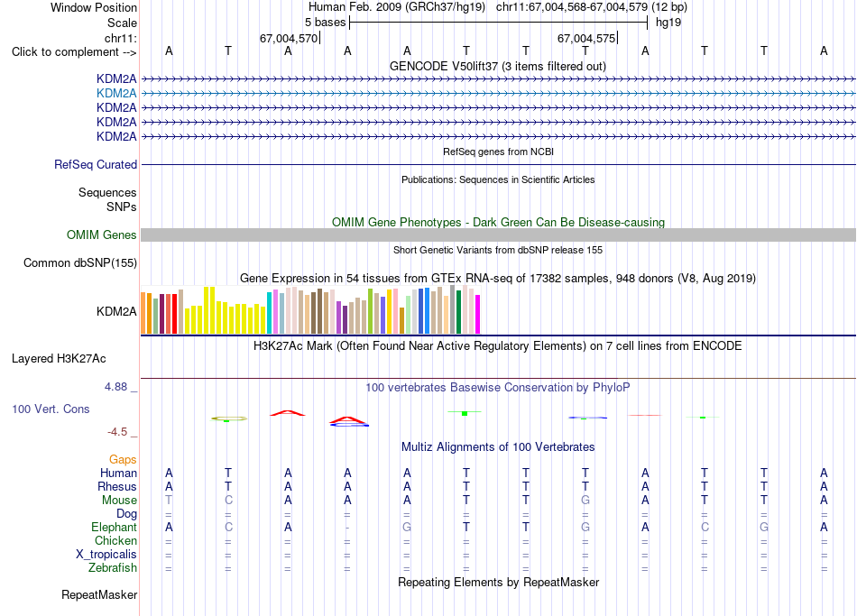Open the Gene Expression in 54 tissues title
Viewport: 857px width, 616px height.
[497, 278]
